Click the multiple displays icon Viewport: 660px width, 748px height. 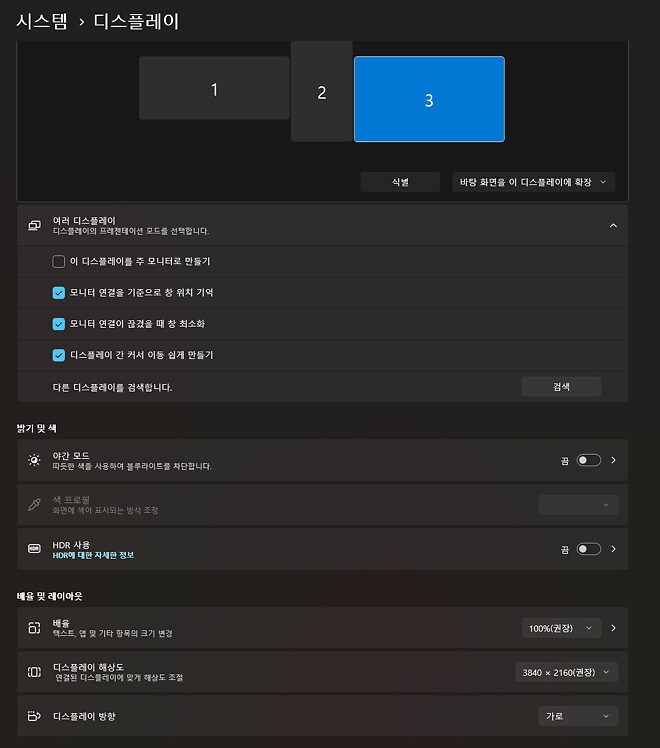pyautogui.click(x=34, y=226)
